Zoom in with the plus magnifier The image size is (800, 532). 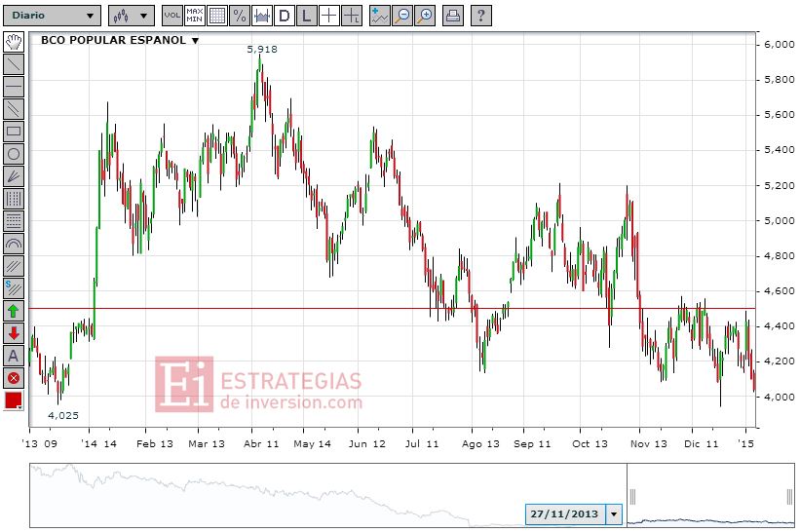coord(425,16)
